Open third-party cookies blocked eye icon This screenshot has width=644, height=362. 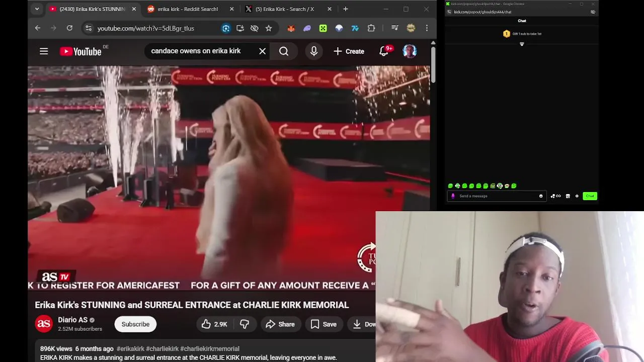coord(254,28)
